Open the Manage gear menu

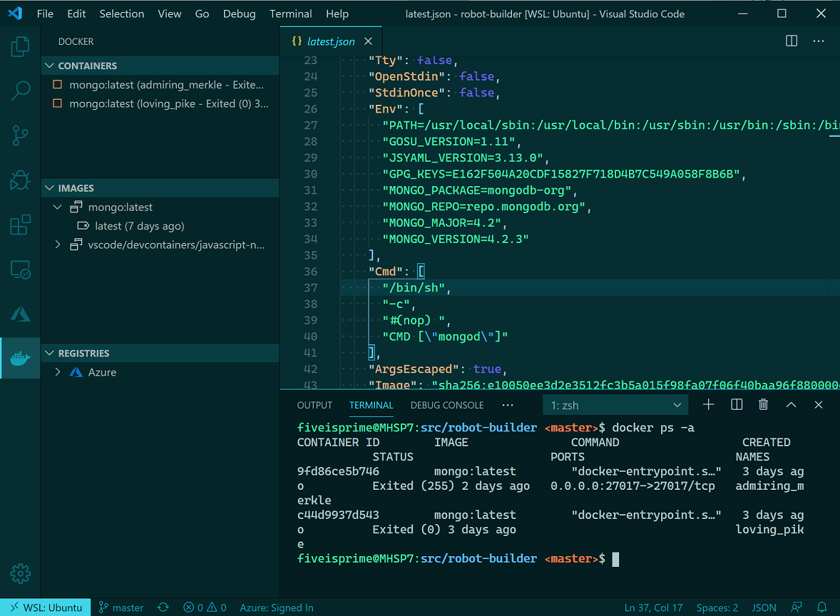tap(20, 573)
